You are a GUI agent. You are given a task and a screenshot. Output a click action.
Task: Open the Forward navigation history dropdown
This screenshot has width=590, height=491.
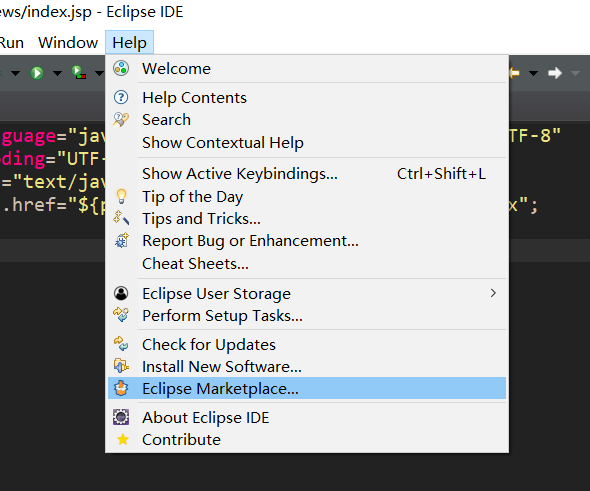pyautogui.click(x=575, y=73)
